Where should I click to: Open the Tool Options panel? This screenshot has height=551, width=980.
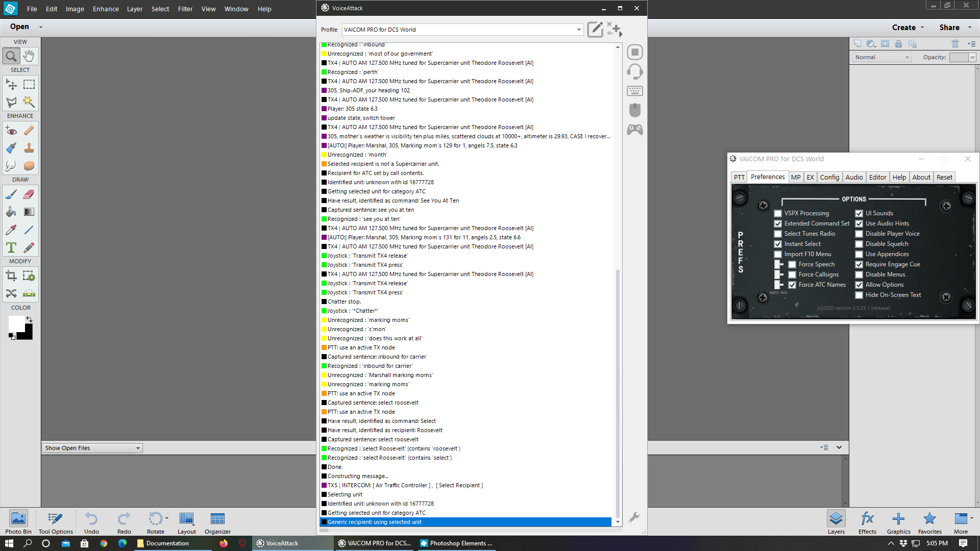click(x=56, y=522)
